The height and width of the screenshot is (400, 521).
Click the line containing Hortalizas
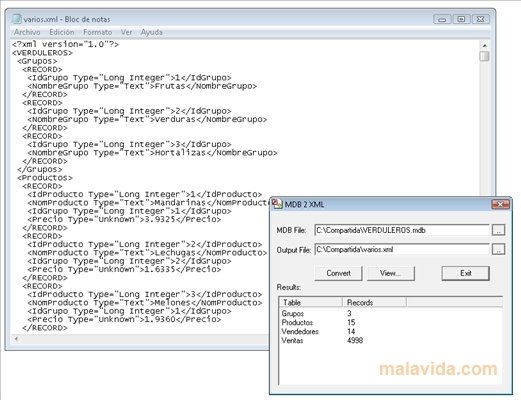(152, 153)
